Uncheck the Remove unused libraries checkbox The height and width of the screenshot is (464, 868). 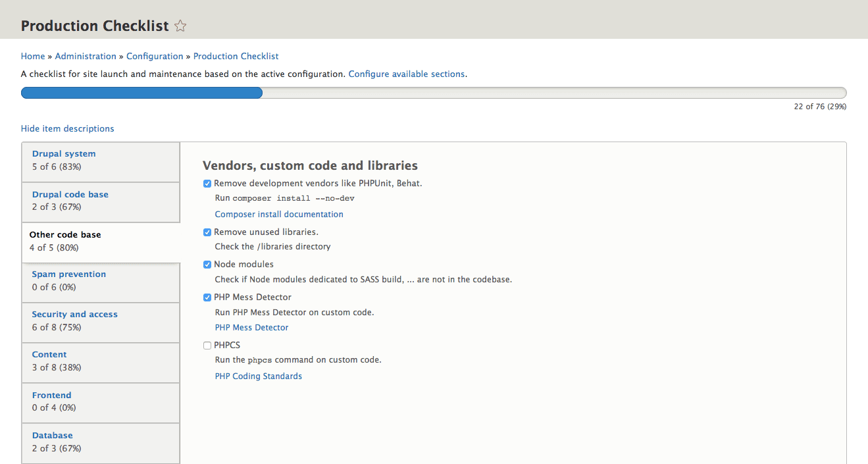click(x=207, y=232)
